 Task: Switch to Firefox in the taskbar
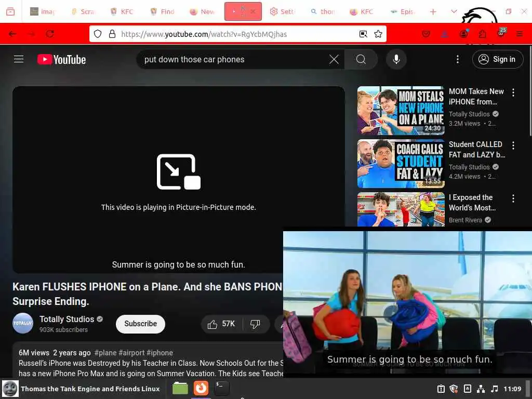(x=201, y=388)
